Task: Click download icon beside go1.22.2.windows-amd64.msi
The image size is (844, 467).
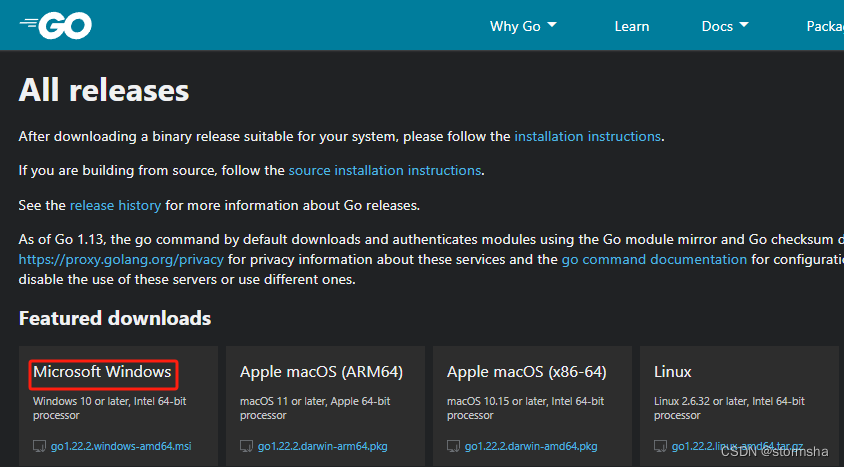Action: tap(39, 446)
